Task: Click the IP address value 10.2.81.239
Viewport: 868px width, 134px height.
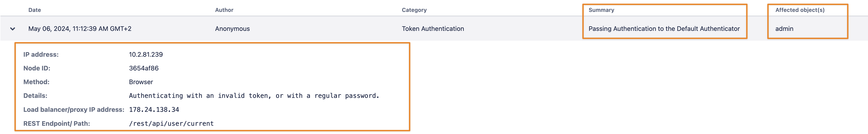Action: pos(146,55)
